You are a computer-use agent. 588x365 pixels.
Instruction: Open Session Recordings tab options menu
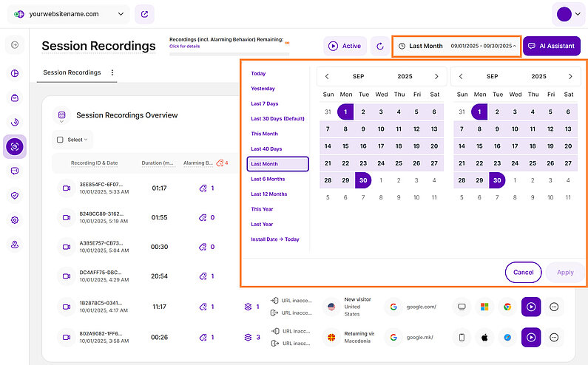(112, 72)
